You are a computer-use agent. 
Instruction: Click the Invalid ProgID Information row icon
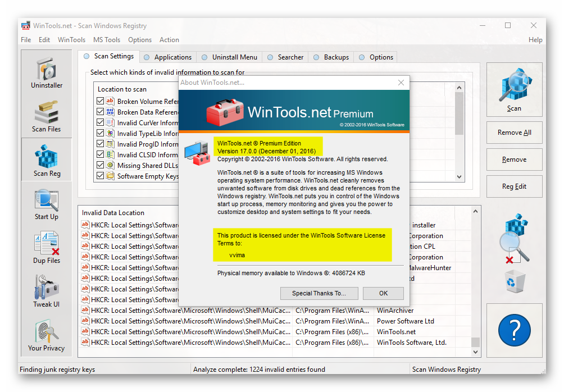110,144
